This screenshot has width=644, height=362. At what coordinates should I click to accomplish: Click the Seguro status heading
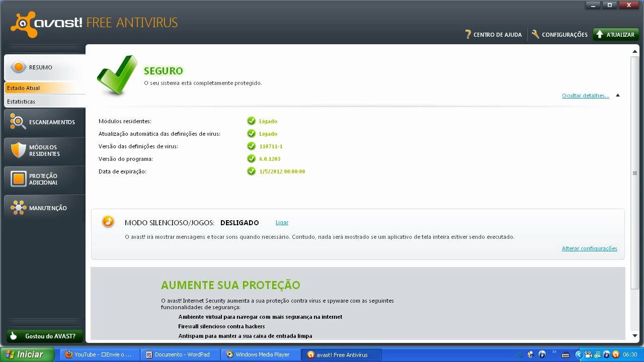164,71
